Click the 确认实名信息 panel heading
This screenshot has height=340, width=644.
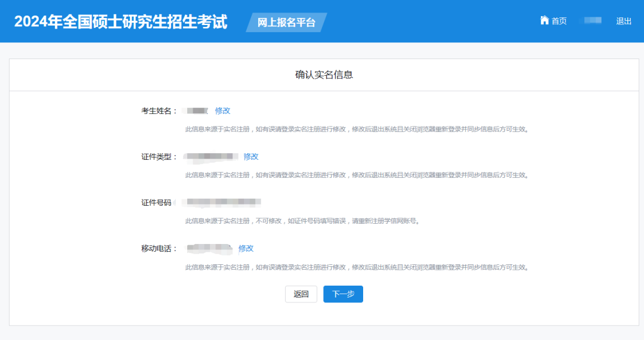tap(324, 75)
